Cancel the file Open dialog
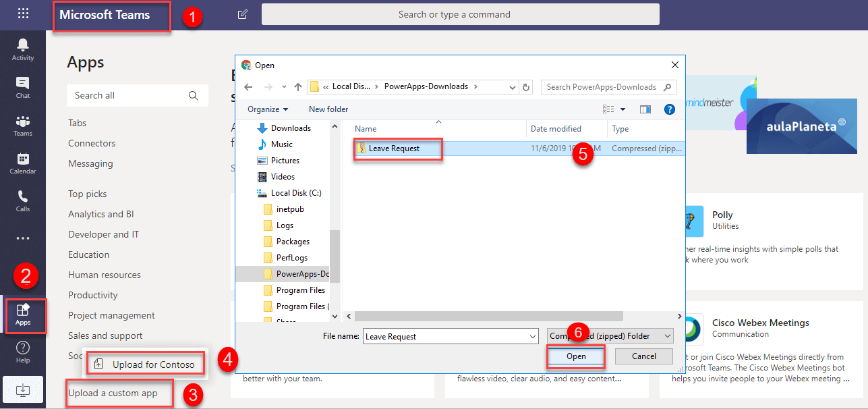Screen dimensions: 868x409 point(643,356)
